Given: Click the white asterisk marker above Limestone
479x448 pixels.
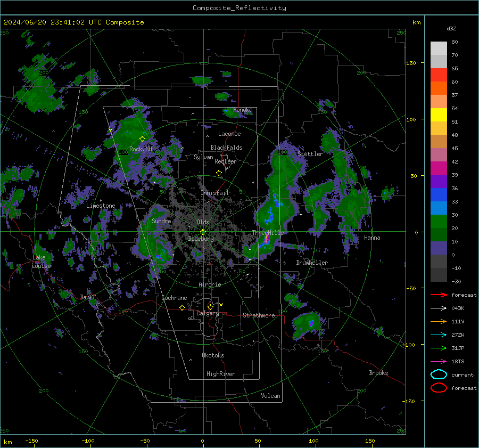Looking at the screenshot, I should 101,201.
